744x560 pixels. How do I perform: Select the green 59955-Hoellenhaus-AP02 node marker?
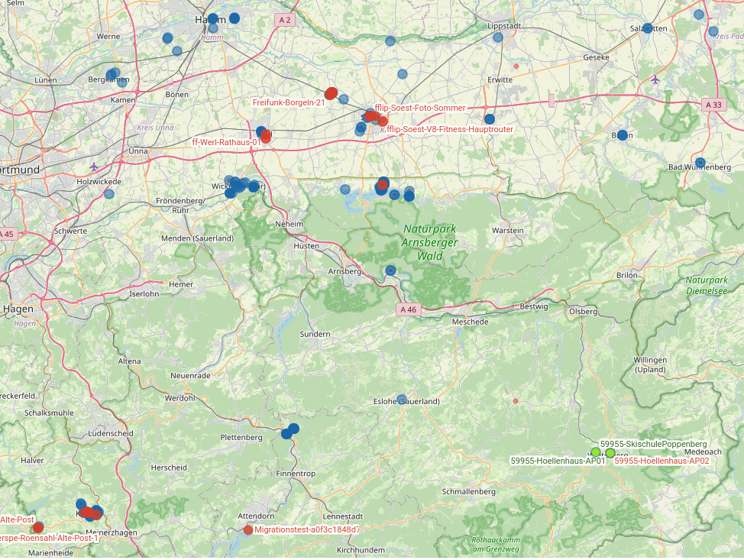[610, 453]
